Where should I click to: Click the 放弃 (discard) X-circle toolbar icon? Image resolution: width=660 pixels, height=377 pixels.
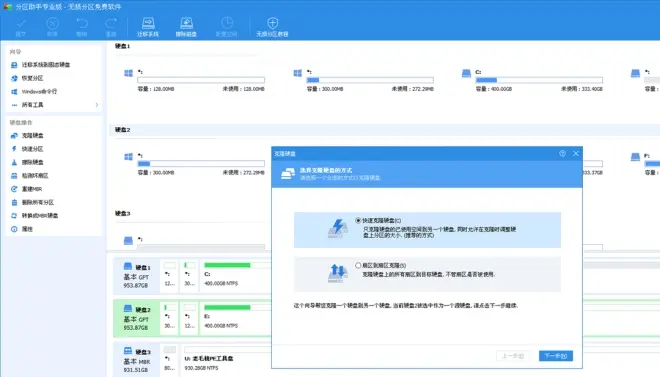coord(52,24)
